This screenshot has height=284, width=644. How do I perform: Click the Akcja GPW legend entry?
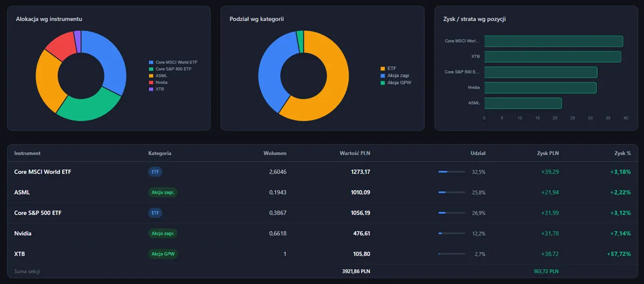click(396, 82)
